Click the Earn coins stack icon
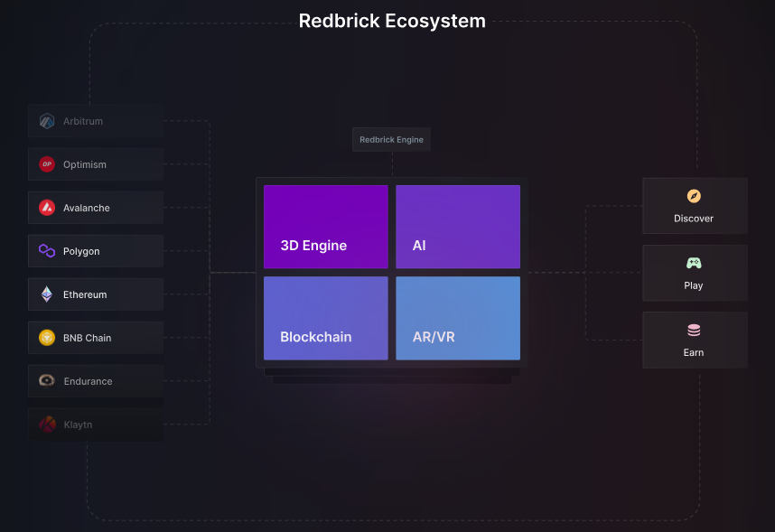Screen dimensions: 775x532 click(x=694, y=330)
